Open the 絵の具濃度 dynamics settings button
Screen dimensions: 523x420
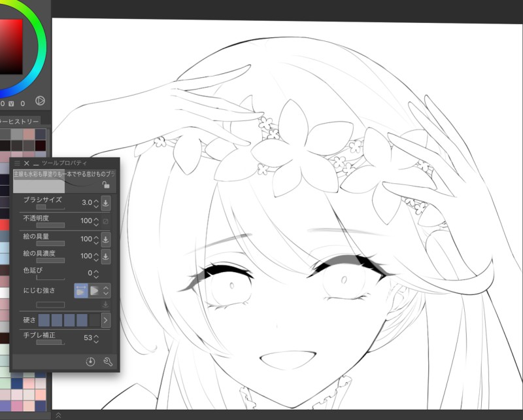106,256
